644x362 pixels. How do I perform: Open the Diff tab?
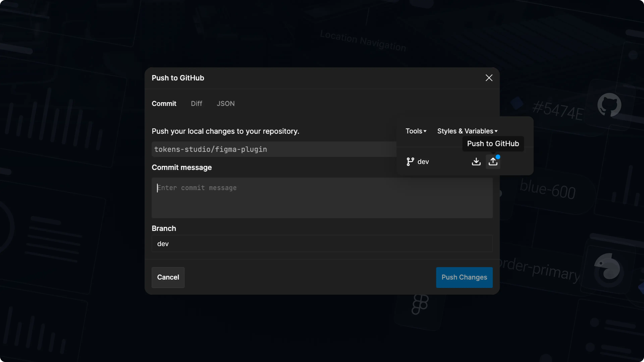coord(196,103)
